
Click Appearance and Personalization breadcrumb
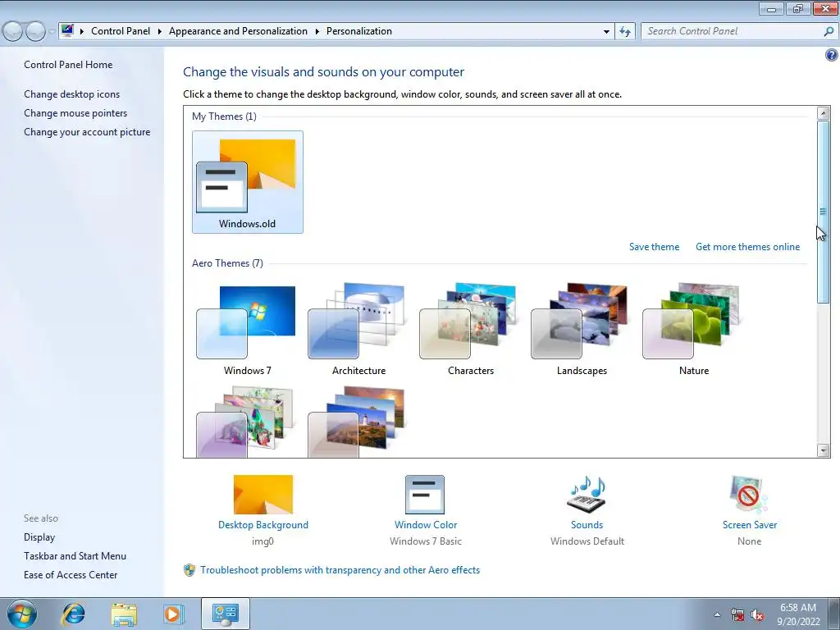click(238, 31)
